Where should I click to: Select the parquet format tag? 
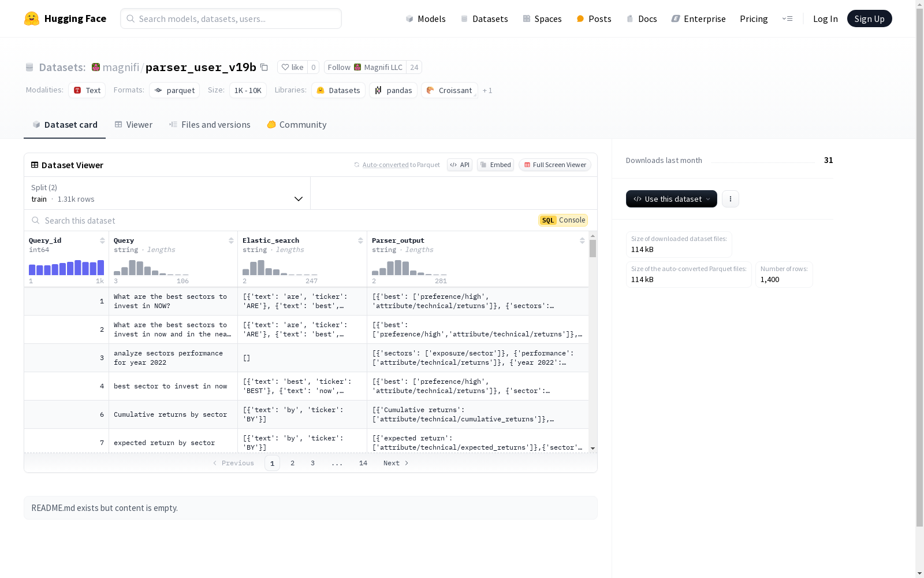coord(174,90)
